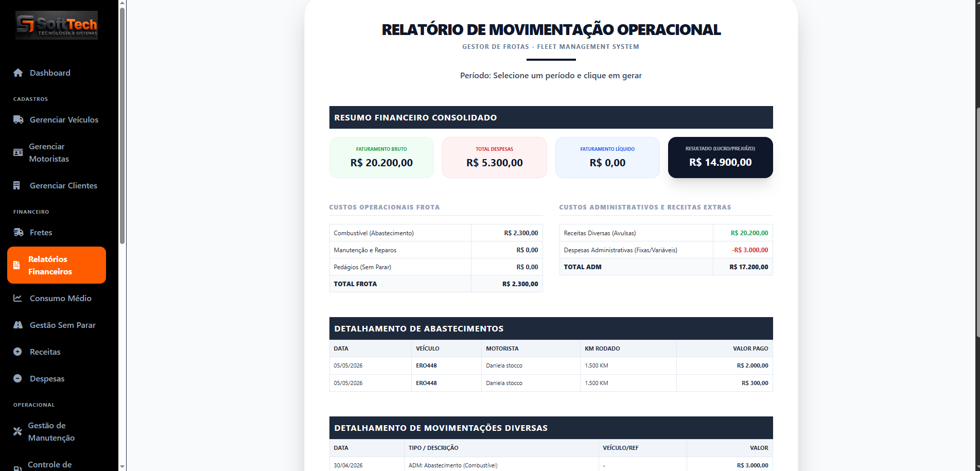The image size is (980, 471).
Task: Click the minus circle icon beside Despesas
Action: (17, 379)
